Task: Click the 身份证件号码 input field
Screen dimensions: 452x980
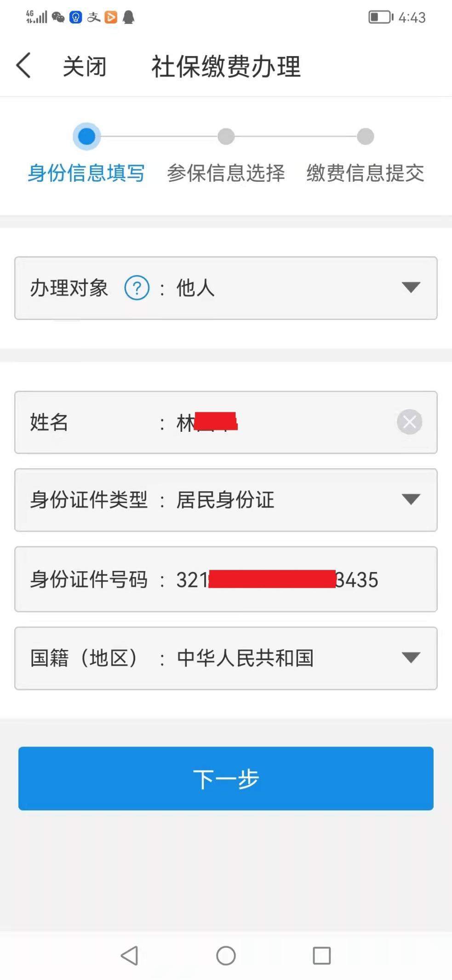Action: [x=226, y=579]
